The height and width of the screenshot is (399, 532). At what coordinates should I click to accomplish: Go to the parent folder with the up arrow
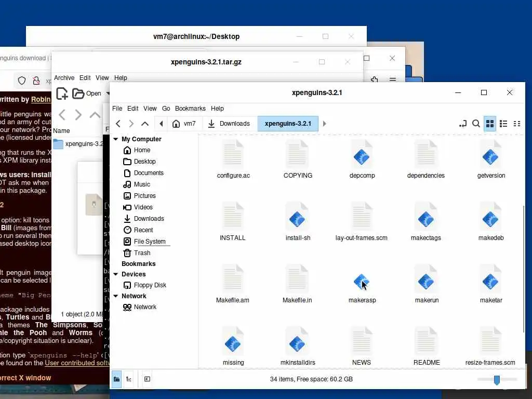(x=145, y=124)
